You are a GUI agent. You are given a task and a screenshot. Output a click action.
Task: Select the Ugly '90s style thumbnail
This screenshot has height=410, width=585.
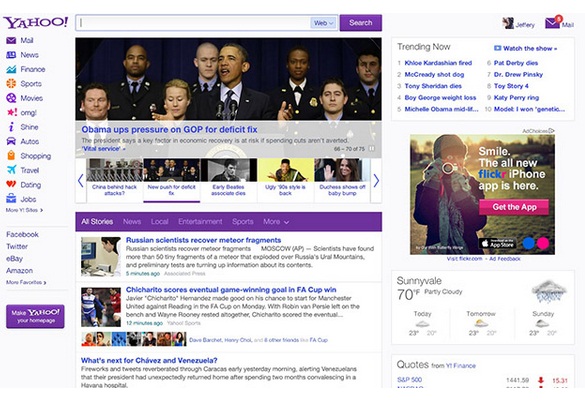coord(285,180)
